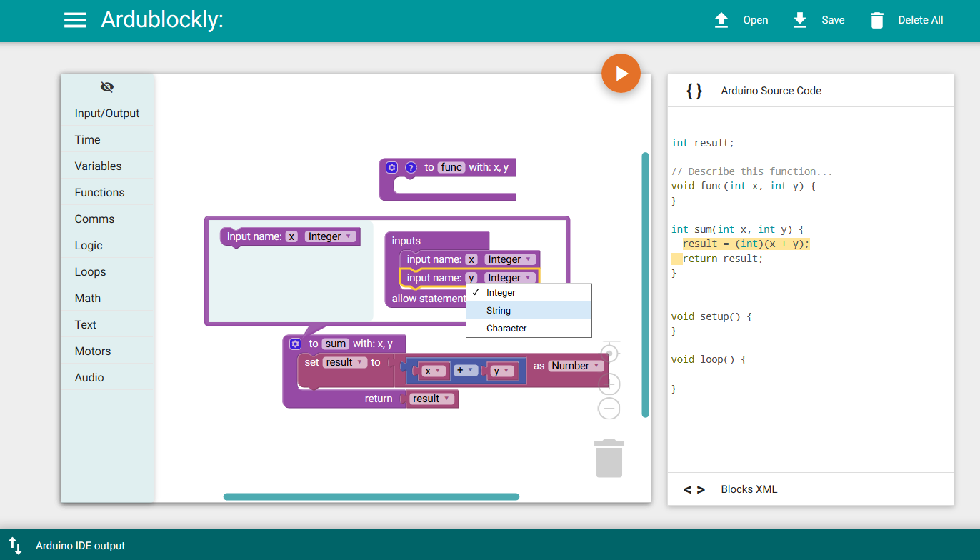The width and height of the screenshot is (980, 560).
Task: Click the Save button label
Action: pos(833,20)
